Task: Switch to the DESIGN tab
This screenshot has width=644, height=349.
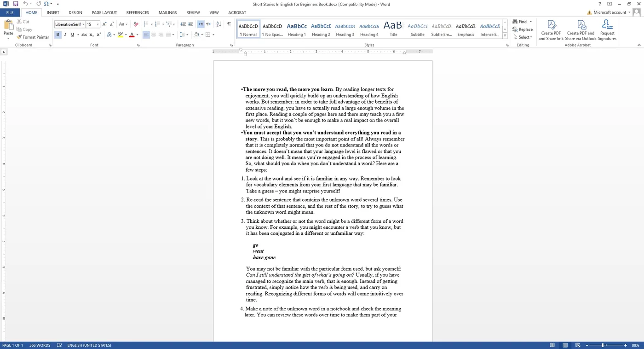Action: click(x=75, y=12)
